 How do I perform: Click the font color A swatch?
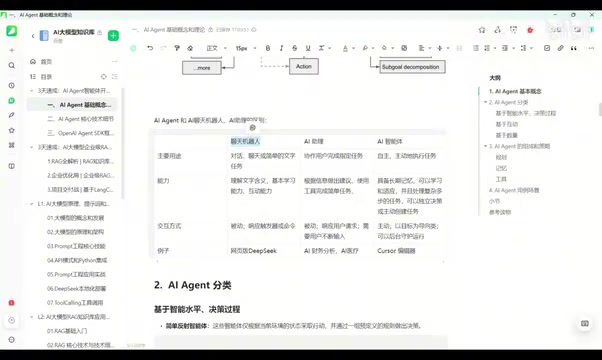pyautogui.click(x=345, y=48)
